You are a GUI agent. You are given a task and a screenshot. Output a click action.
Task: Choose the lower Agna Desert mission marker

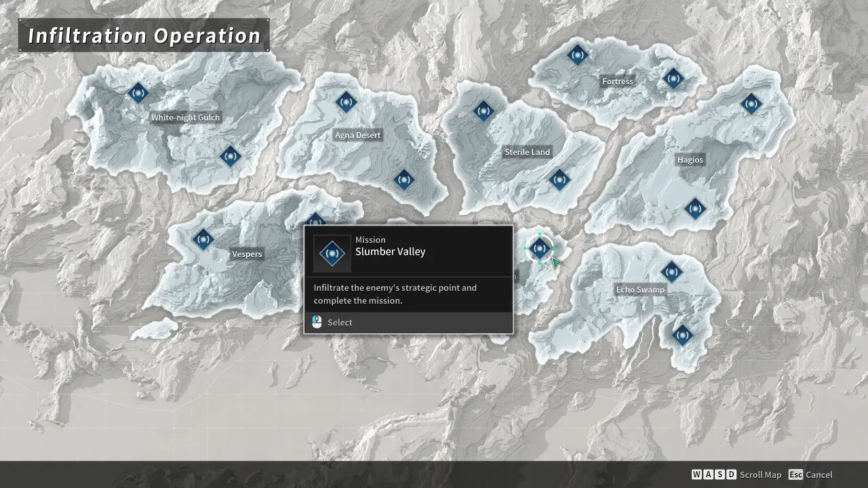(404, 180)
